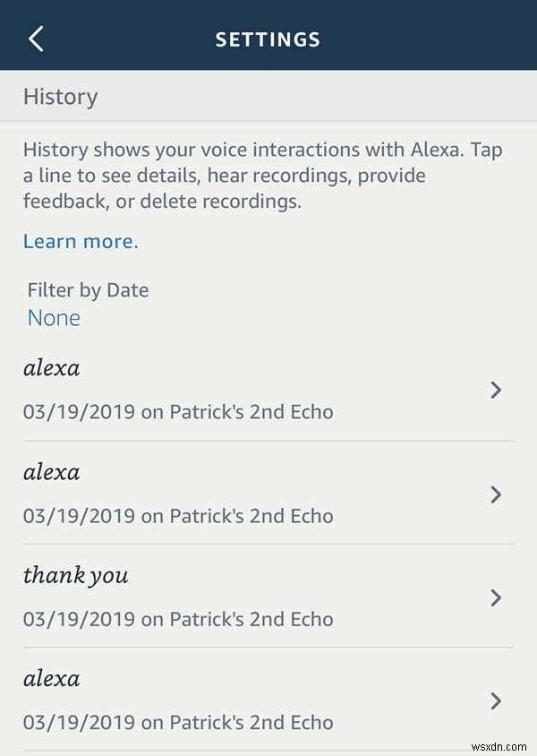Change the Filter by Date from None

click(54, 318)
